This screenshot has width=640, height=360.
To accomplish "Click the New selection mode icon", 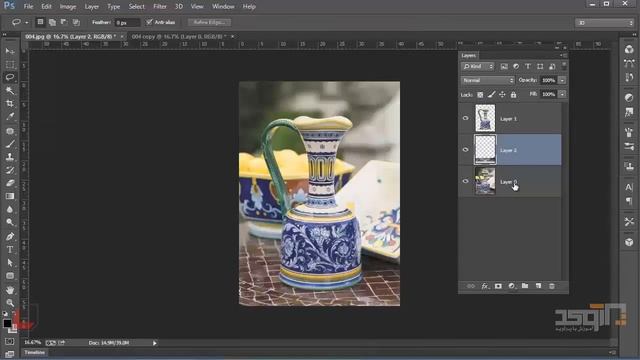I will point(40,22).
